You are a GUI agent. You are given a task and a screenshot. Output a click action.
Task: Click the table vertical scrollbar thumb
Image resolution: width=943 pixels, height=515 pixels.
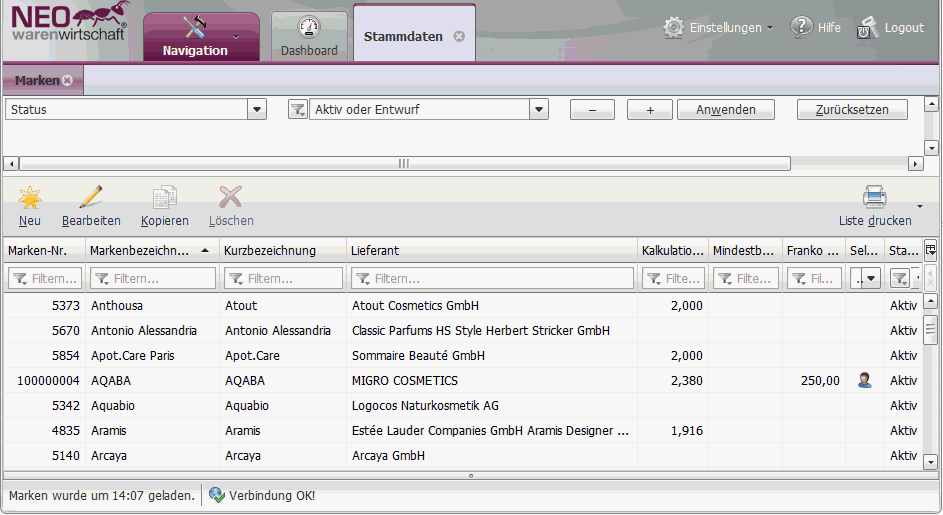click(x=930, y=329)
